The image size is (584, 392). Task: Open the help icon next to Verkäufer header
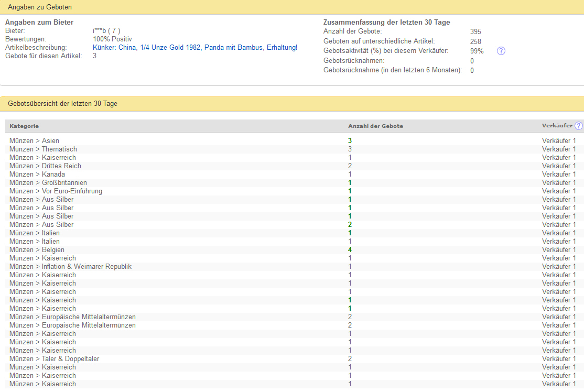pos(578,126)
